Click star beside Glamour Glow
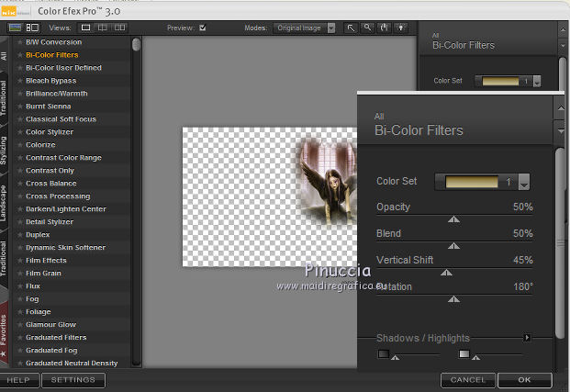 coord(20,325)
